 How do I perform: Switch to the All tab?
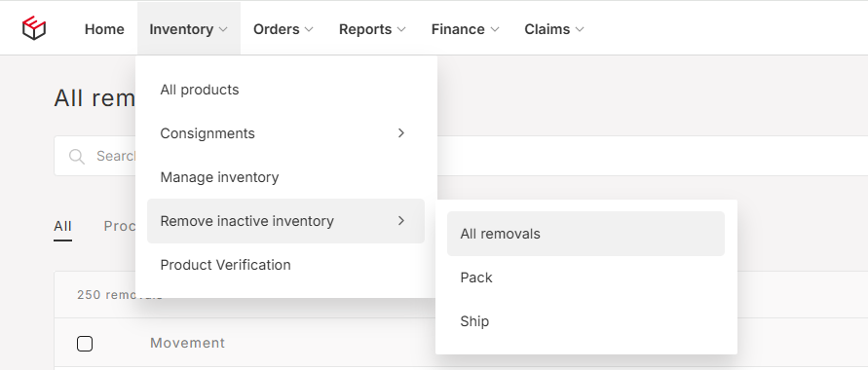pos(62,226)
